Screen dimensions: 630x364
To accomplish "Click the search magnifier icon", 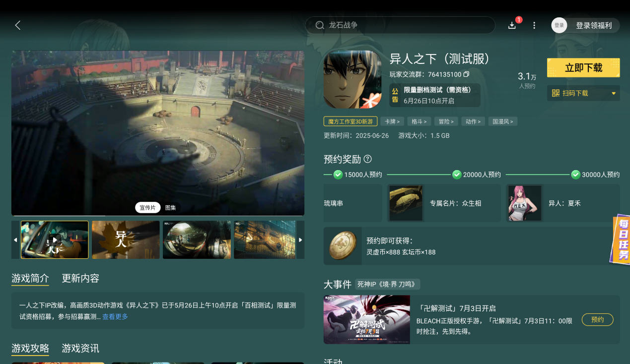I will point(320,25).
